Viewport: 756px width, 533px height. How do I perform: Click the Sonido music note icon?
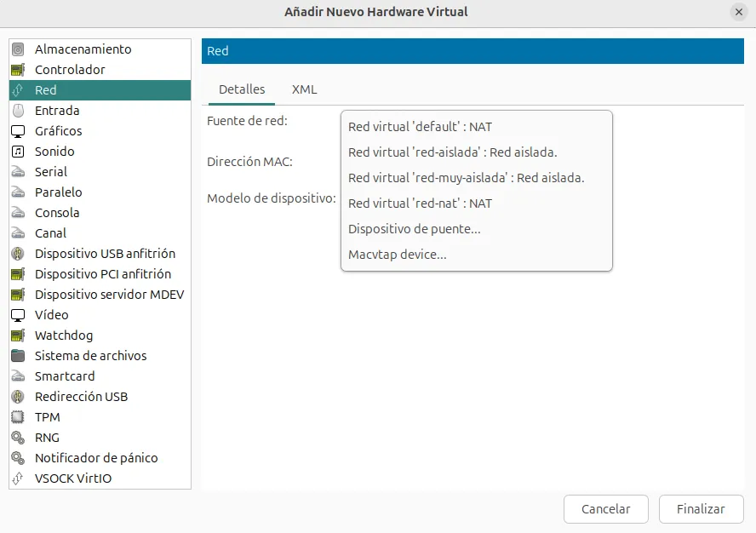coord(18,152)
